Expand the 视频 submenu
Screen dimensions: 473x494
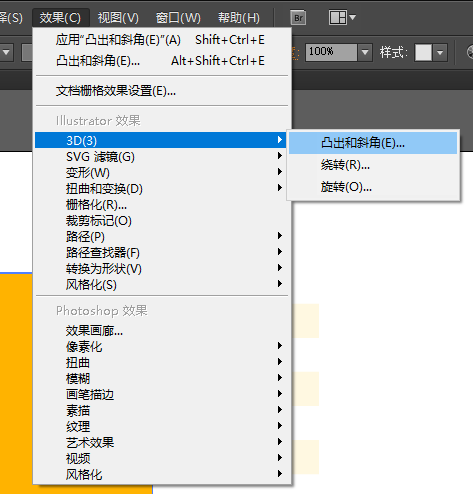(x=162, y=459)
